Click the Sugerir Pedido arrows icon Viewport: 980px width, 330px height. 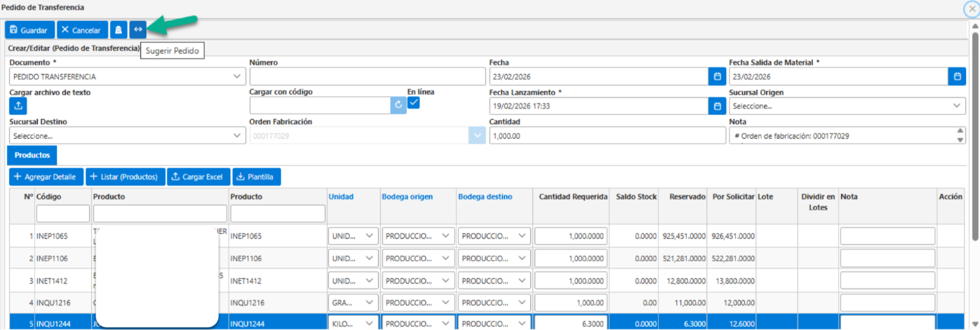click(x=138, y=30)
